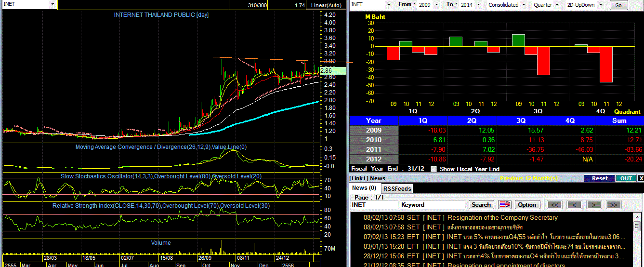Click the Year column header in table
This screenshot has width=644, height=267.
(374, 120)
